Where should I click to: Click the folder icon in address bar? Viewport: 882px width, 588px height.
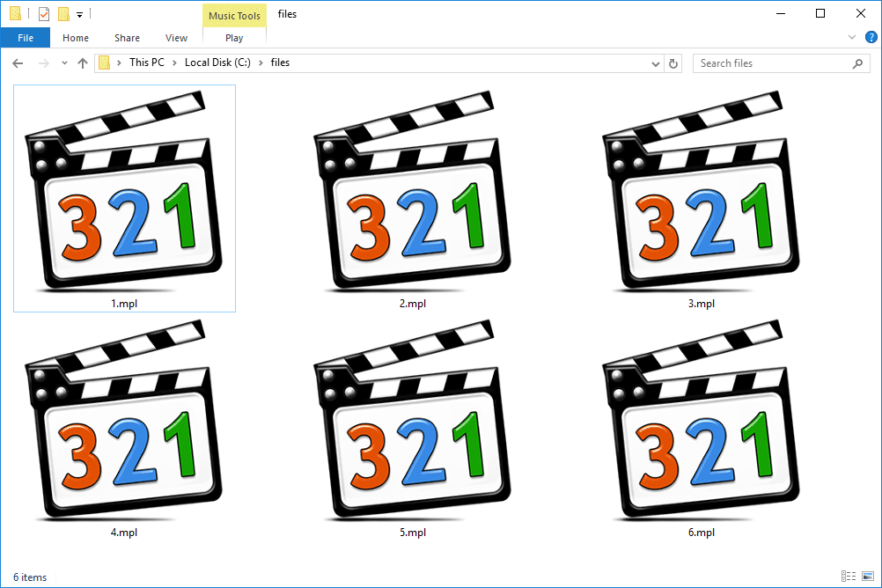(x=104, y=62)
